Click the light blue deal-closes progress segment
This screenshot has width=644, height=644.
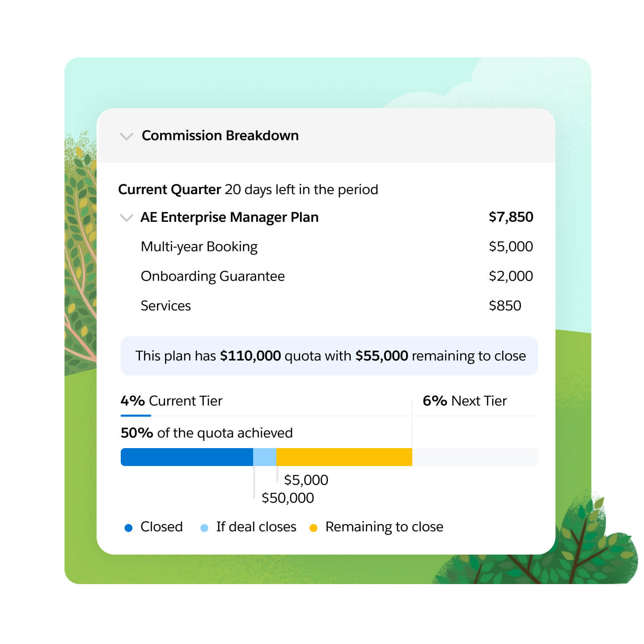tap(265, 457)
